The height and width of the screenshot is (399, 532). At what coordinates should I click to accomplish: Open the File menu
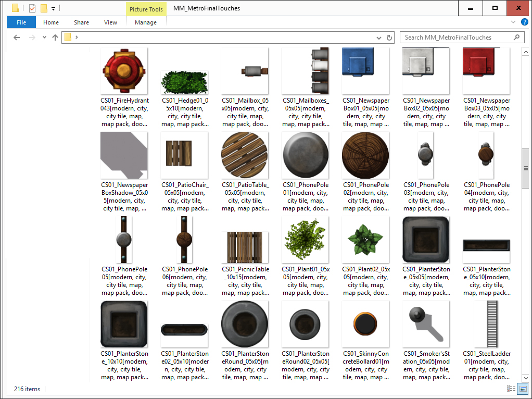[21, 22]
